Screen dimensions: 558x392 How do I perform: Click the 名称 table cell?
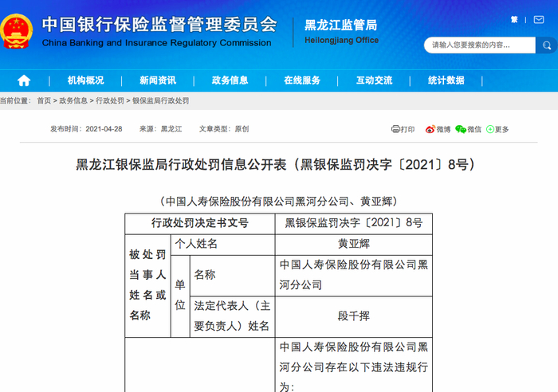233,276
